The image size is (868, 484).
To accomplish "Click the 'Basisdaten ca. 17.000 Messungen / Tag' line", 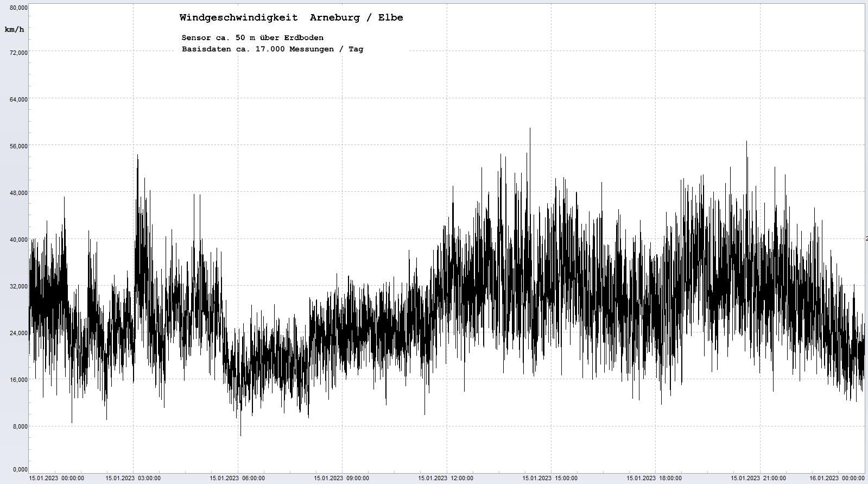I will coord(273,49).
